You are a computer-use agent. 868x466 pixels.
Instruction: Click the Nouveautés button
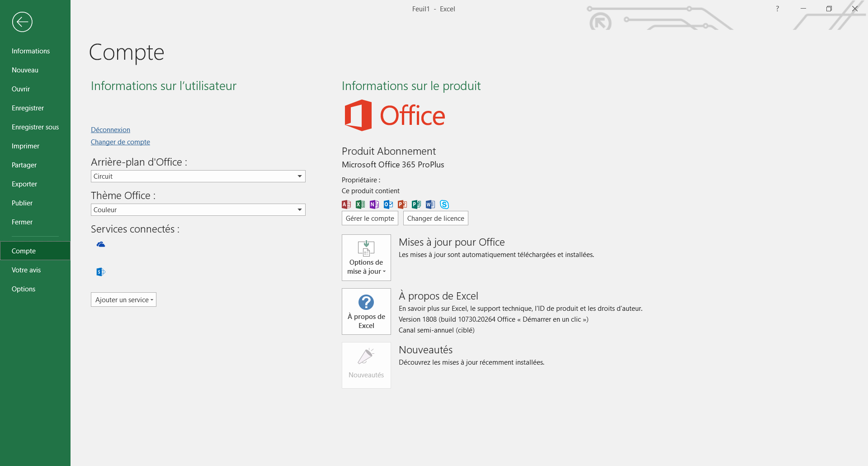tap(366, 365)
